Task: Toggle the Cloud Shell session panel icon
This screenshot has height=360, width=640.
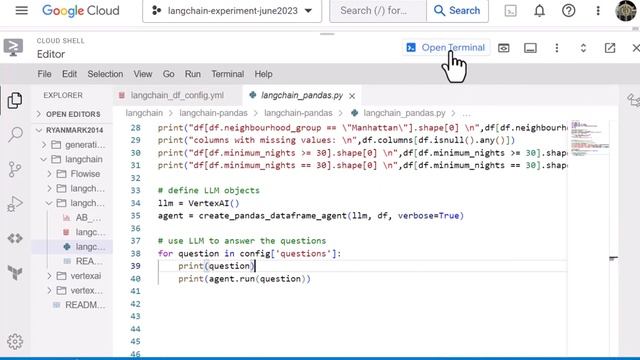Action: (530, 48)
